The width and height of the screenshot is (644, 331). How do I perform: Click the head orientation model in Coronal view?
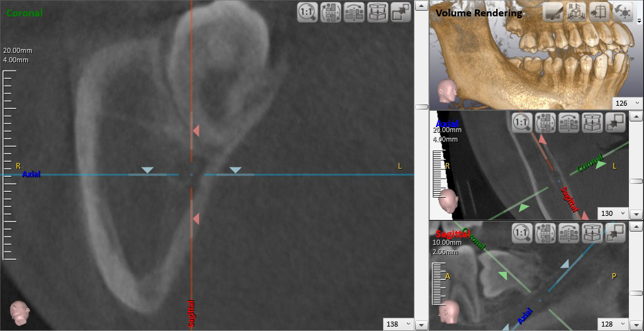pos(19,313)
